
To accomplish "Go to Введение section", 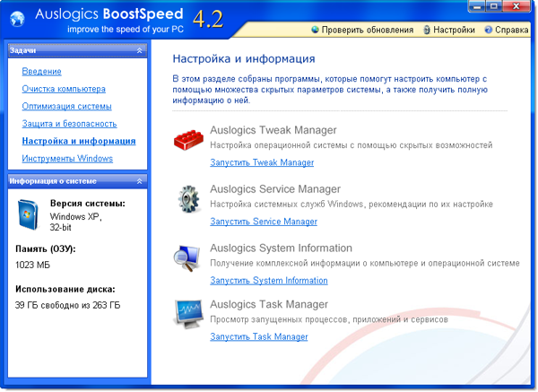I will 41,72.
